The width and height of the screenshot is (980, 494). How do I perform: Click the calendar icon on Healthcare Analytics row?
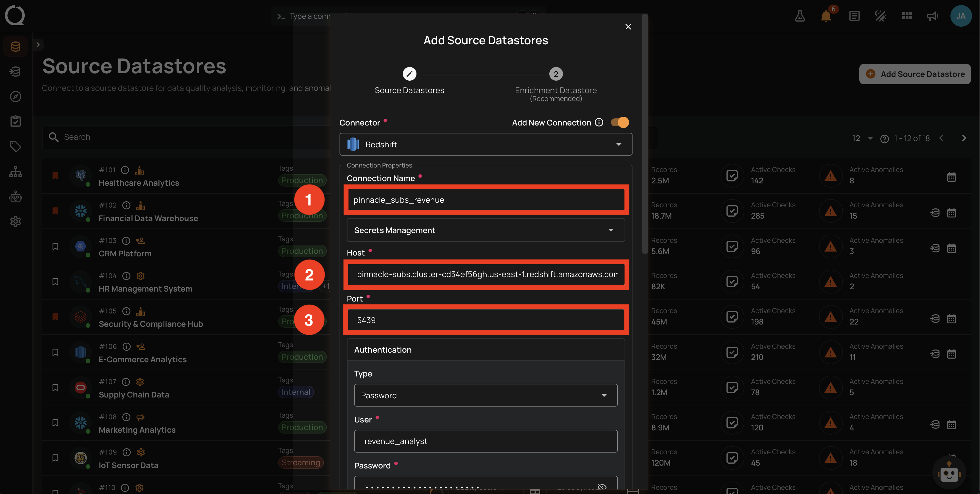coord(951,177)
